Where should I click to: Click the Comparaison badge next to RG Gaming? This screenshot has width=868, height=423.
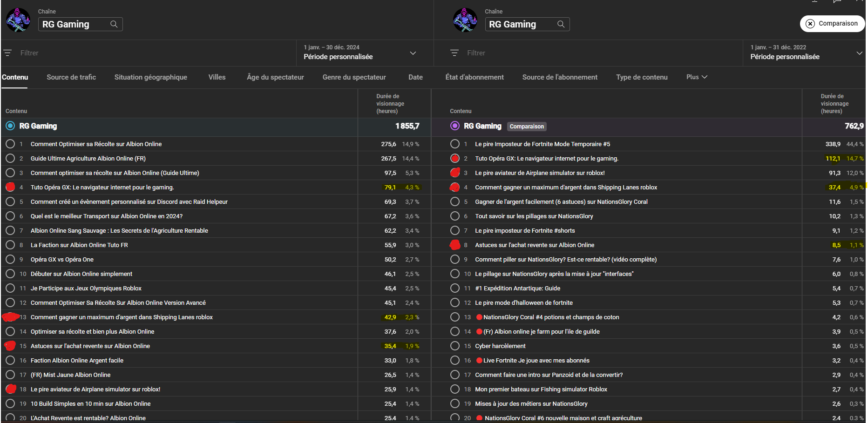point(527,127)
